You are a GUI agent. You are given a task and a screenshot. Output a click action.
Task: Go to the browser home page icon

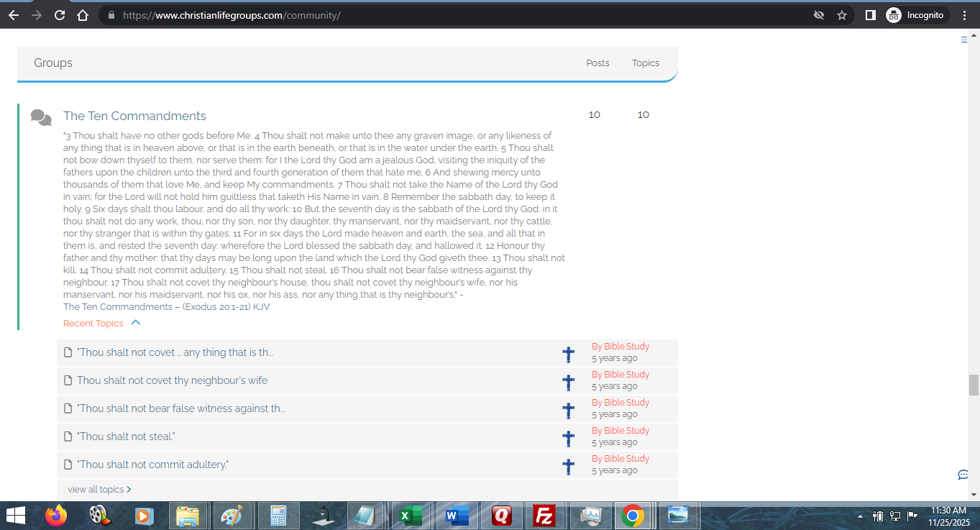pos(83,15)
